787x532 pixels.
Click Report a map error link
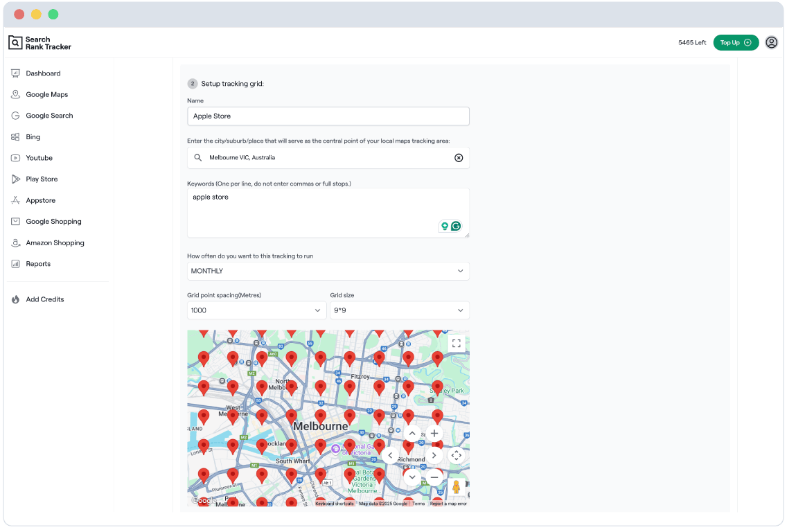(448, 504)
